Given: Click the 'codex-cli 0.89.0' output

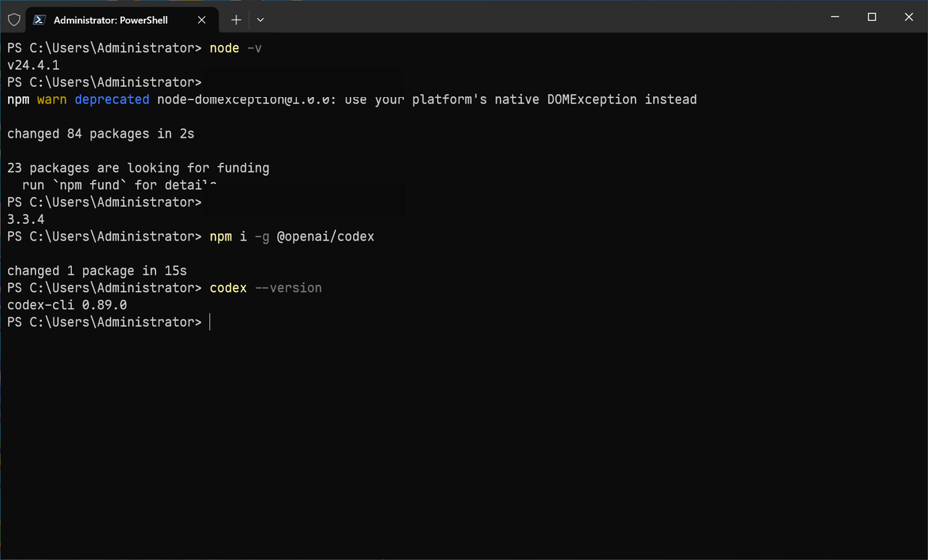Looking at the screenshot, I should 67,305.
